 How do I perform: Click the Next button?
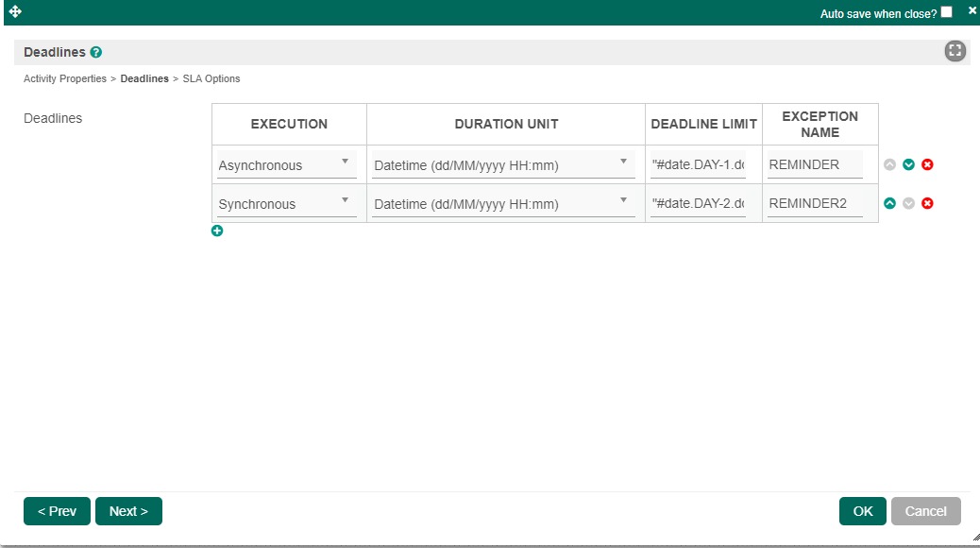click(x=128, y=511)
